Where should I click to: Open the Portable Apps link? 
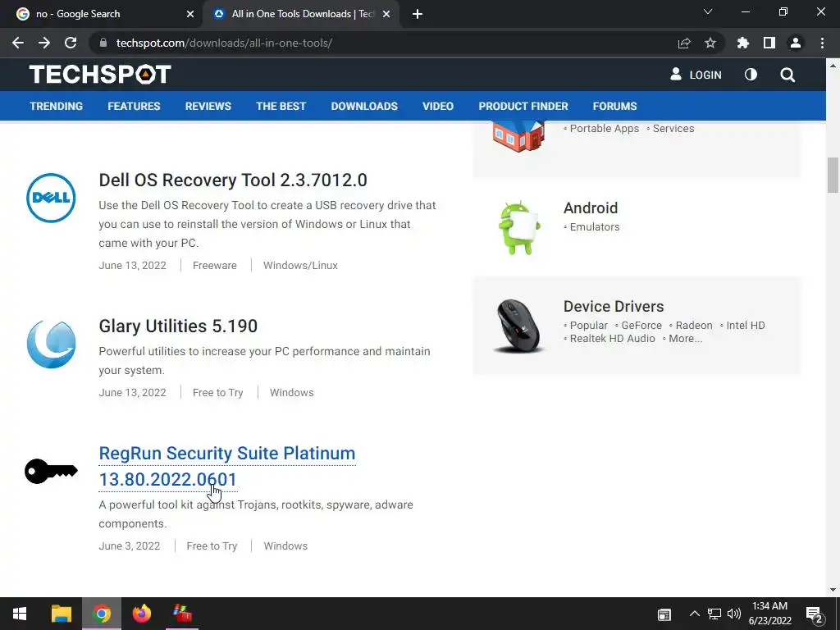coord(605,129)
